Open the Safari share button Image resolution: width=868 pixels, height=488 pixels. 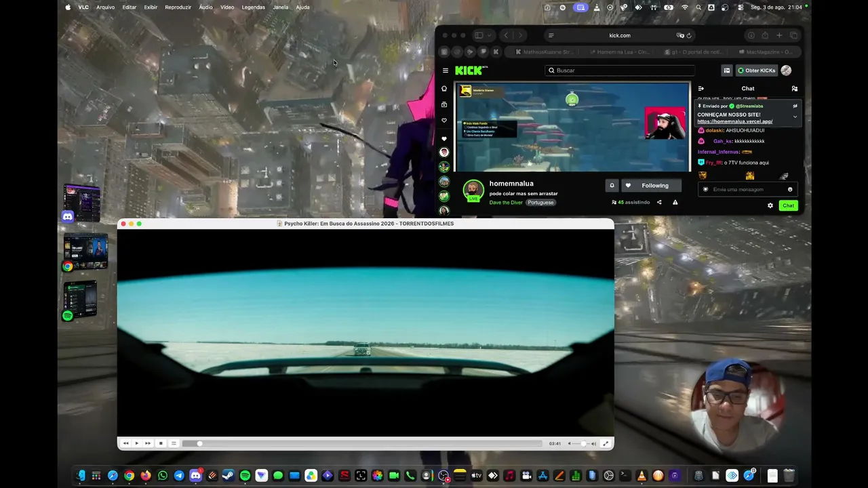coord(765,35)
